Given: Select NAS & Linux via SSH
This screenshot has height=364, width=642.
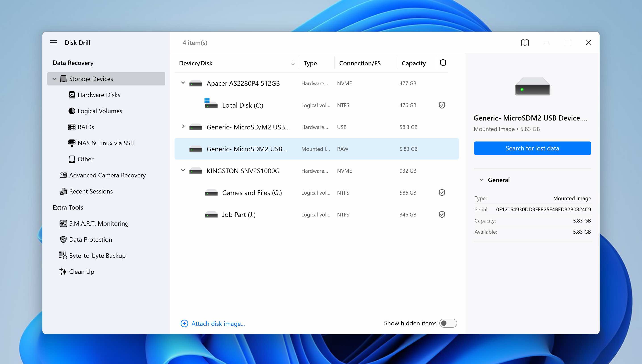Looking at the screenshot, I should [106, 143].
